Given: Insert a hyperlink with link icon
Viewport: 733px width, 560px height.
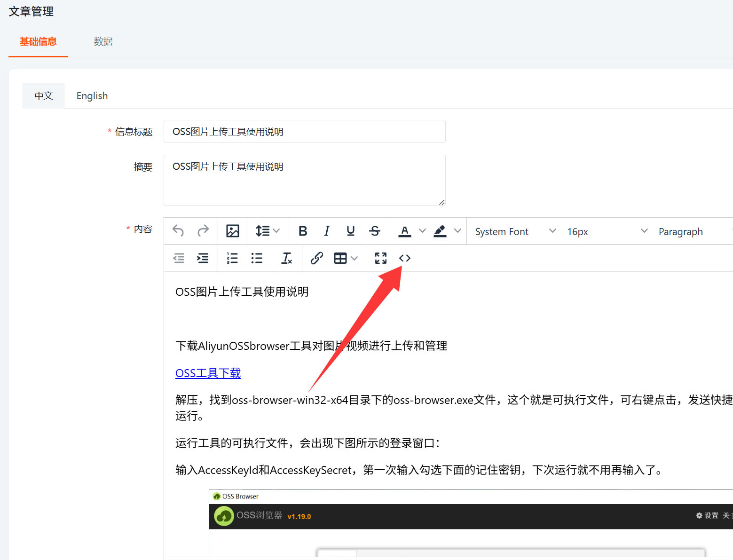Looking at the screenshot, I should point(316,258).
